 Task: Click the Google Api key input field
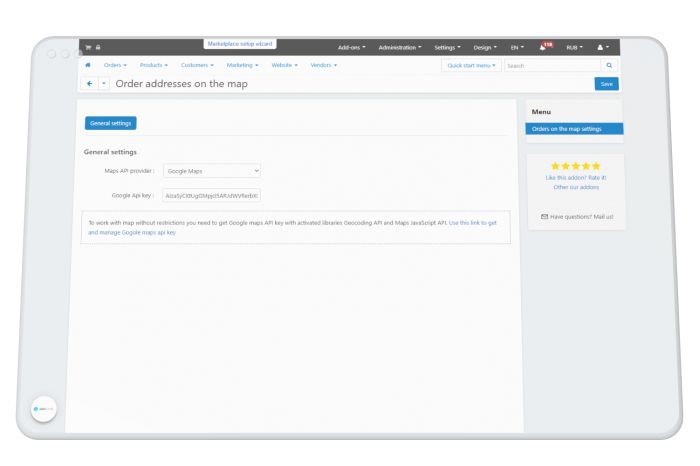click(211, 196)
